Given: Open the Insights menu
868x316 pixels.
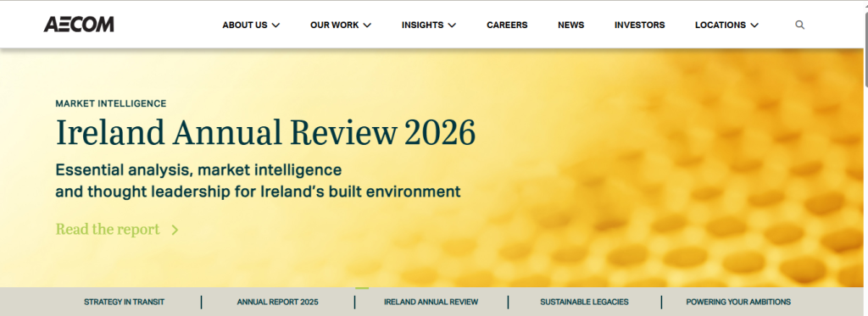Looking at the screenshot, I should point(422,25).
